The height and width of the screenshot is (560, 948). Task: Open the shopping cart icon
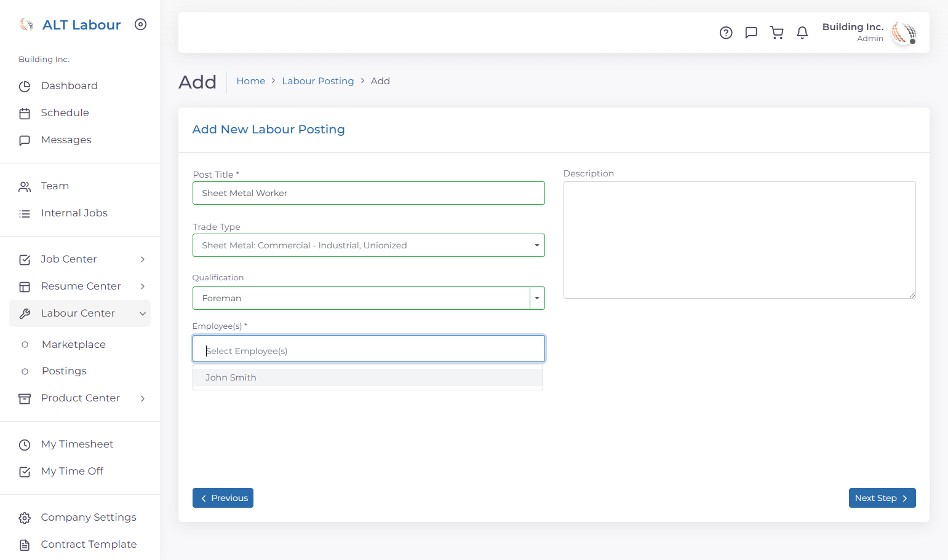pos(777,33)
